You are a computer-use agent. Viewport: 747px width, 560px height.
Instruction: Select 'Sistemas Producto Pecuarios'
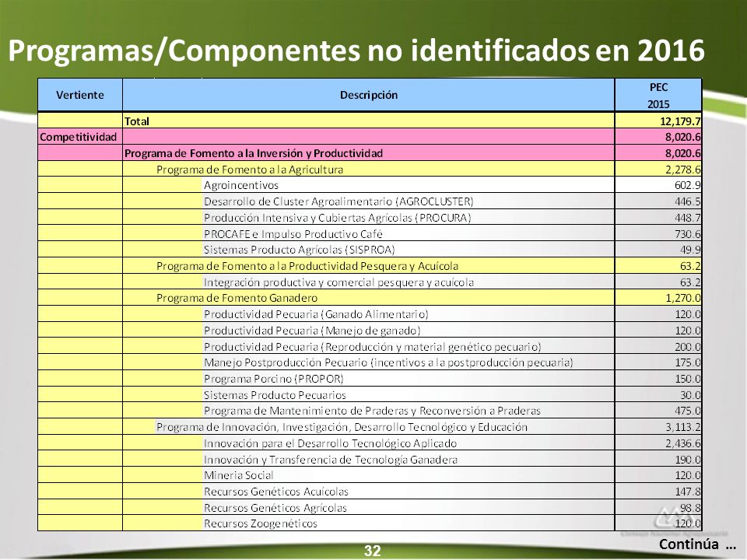click(275, 395)
